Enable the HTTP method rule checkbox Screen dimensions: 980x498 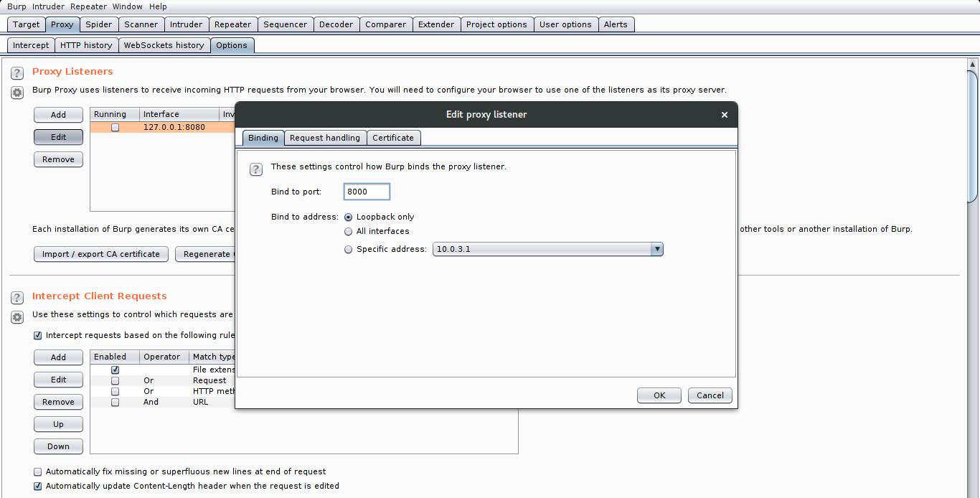[115, 391]
